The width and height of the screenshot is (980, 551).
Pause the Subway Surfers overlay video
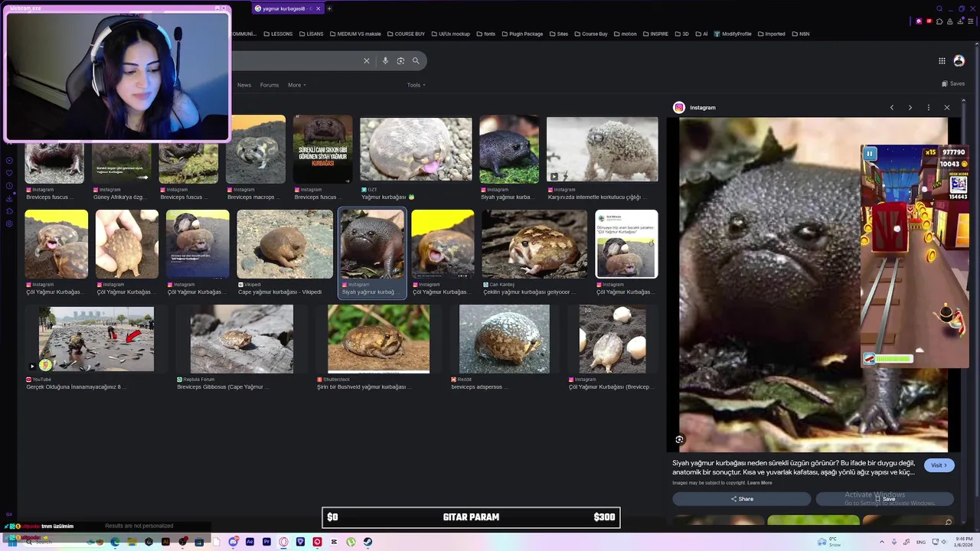click(x=870, y=154)
